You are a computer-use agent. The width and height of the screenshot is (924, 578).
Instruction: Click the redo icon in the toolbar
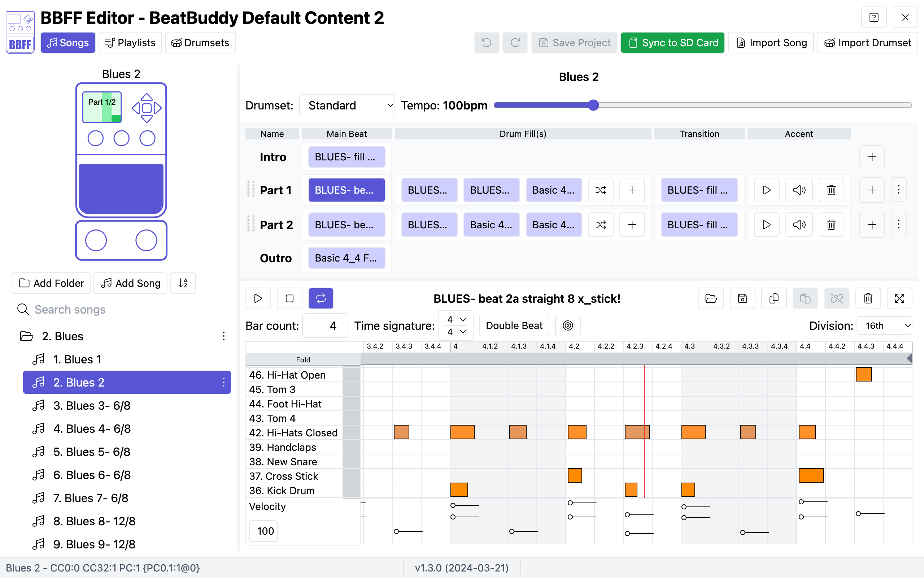pos(515,42)
